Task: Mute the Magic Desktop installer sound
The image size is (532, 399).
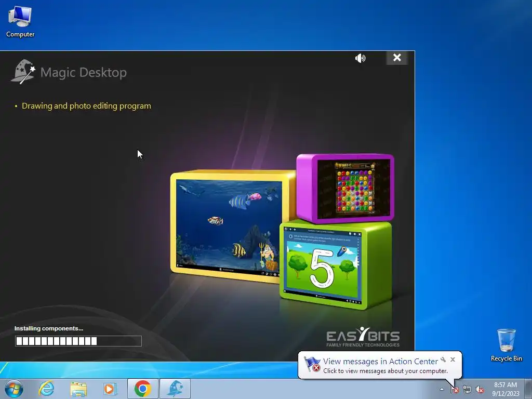Action: coord(361,58)
